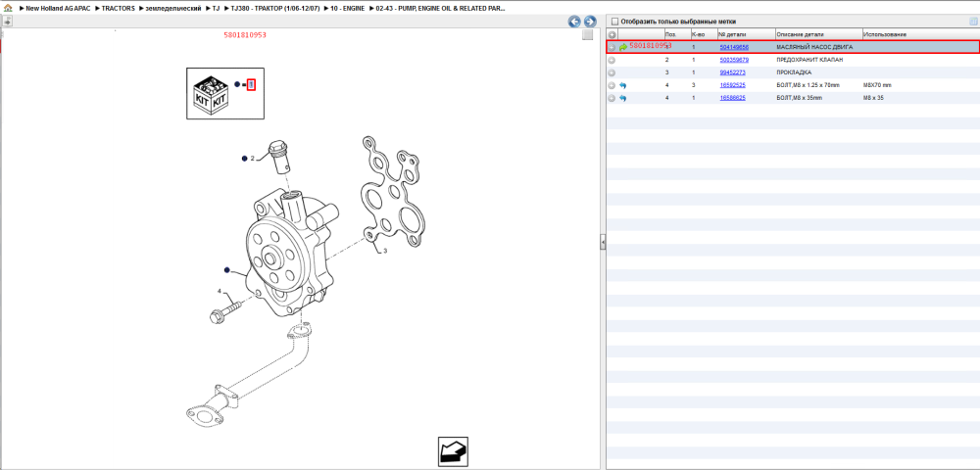
Task: Open part number link 16592525
Action: pyautogui.click(x=732, y=85)
